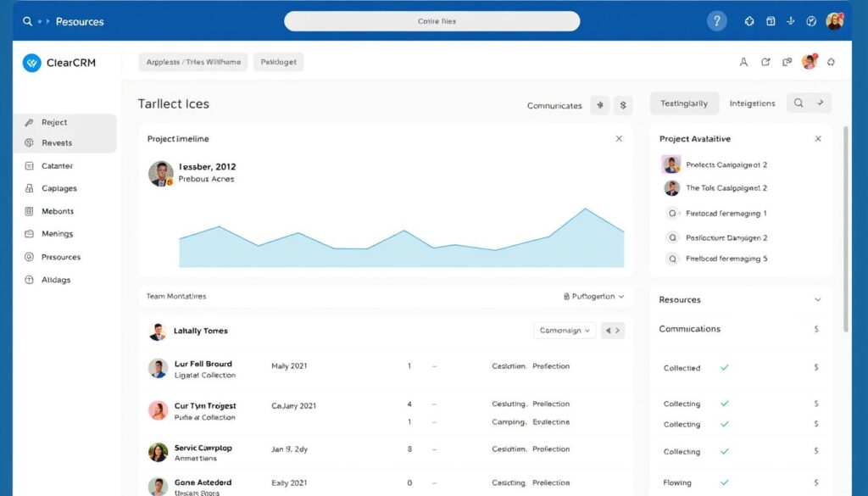Image resolution: width=868 pixels, height=496 pixels.
Task: Click the search bar in the top header
Action: [433, 20]
